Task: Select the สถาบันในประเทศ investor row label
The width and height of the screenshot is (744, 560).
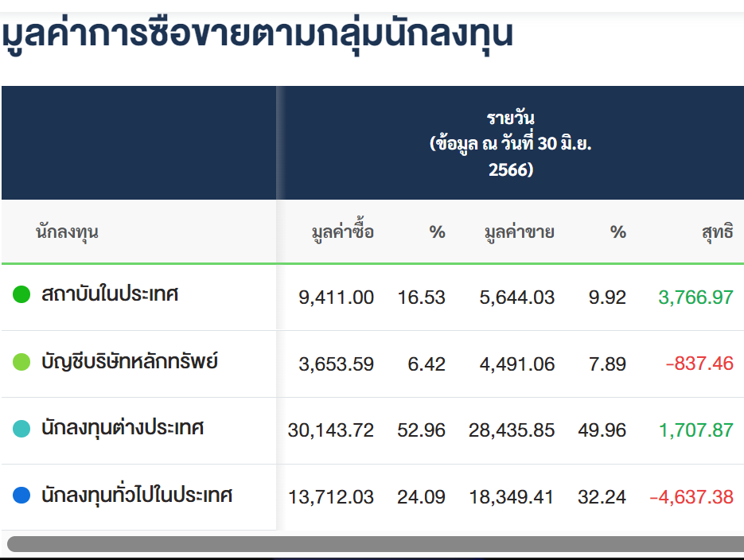Action: pos(110,294)
